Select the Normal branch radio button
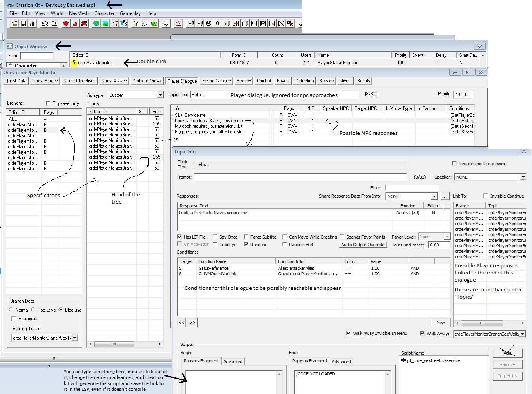This screenshot has width=532, height=394. pyautogui.click(x=11, y=310)
